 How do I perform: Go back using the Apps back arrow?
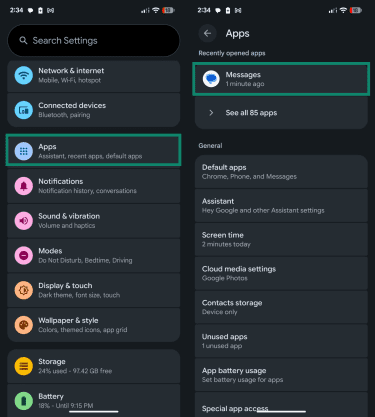207,33
